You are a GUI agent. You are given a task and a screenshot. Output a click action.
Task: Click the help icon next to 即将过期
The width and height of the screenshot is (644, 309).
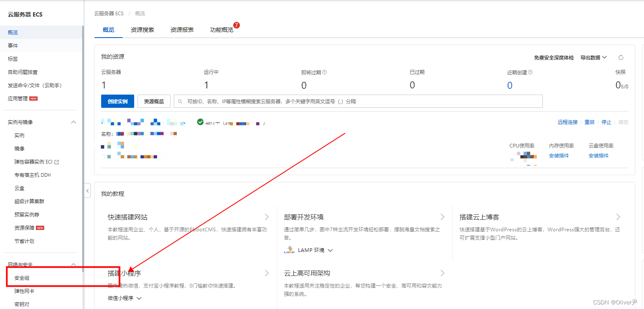(x=324, y=72)
